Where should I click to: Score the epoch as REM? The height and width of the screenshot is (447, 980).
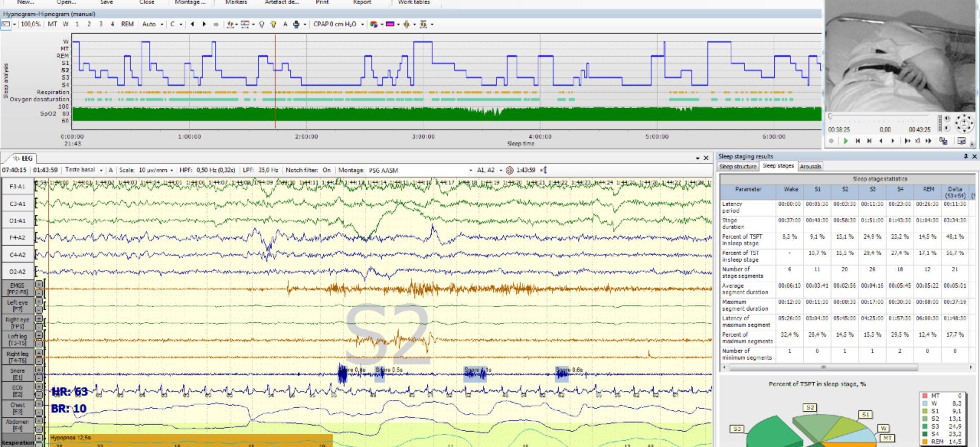coord(128,24)
